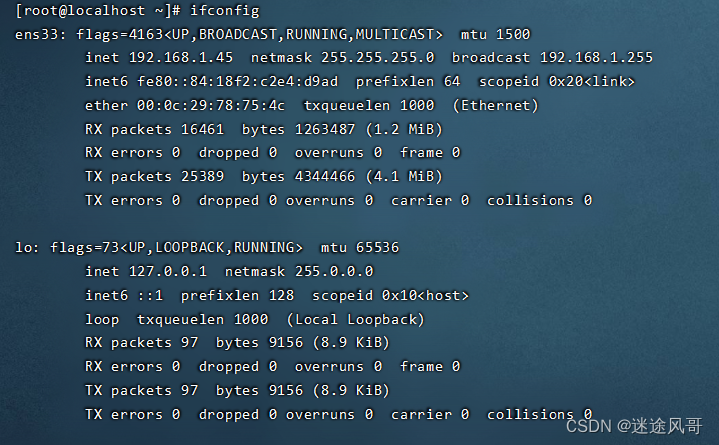Click the IP address 192.168.1.45
This screenshot has width=719, height=445.
(181, 57)
